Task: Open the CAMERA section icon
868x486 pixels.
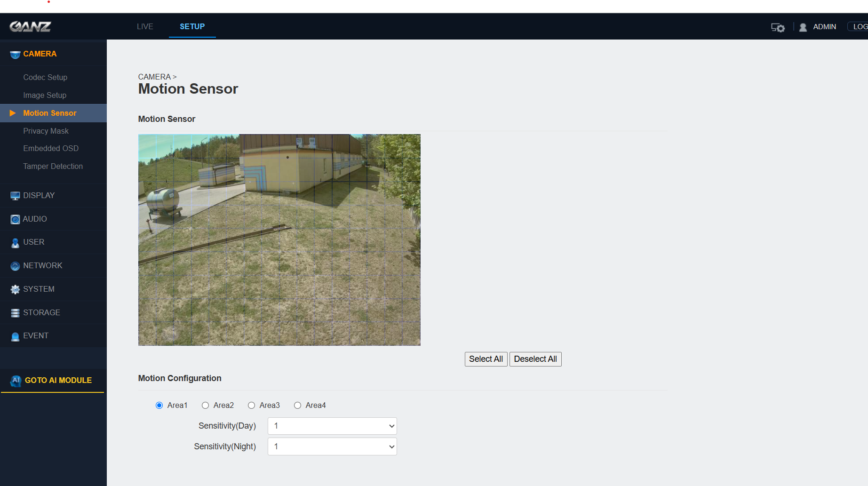Action: pyautogui.click(x=15, y=54)
